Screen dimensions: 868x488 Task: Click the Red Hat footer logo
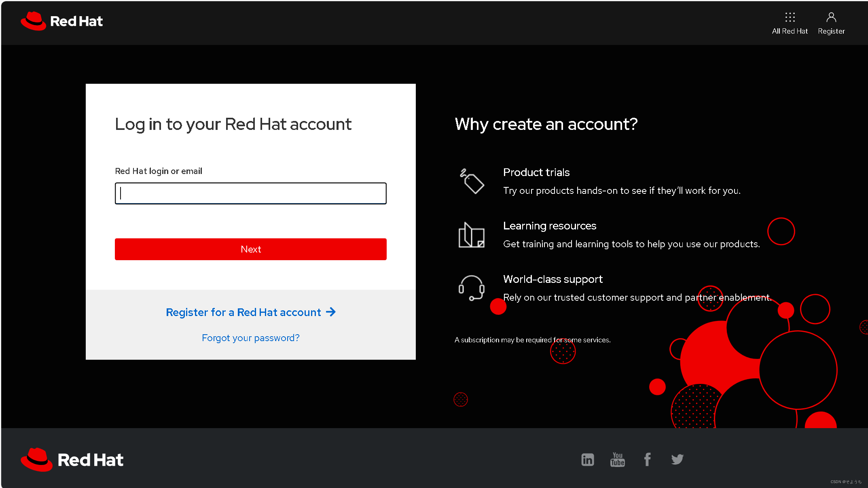(72, 460)
